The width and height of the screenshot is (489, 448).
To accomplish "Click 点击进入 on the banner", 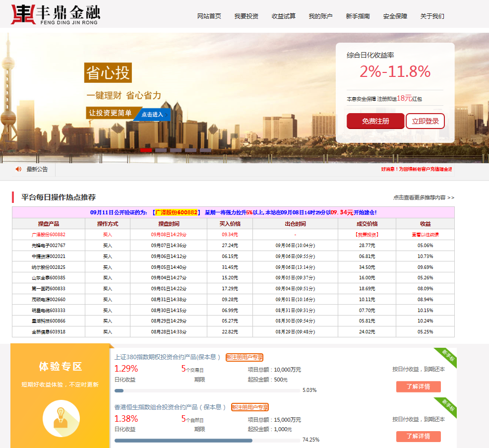I will tap(152, 115).
